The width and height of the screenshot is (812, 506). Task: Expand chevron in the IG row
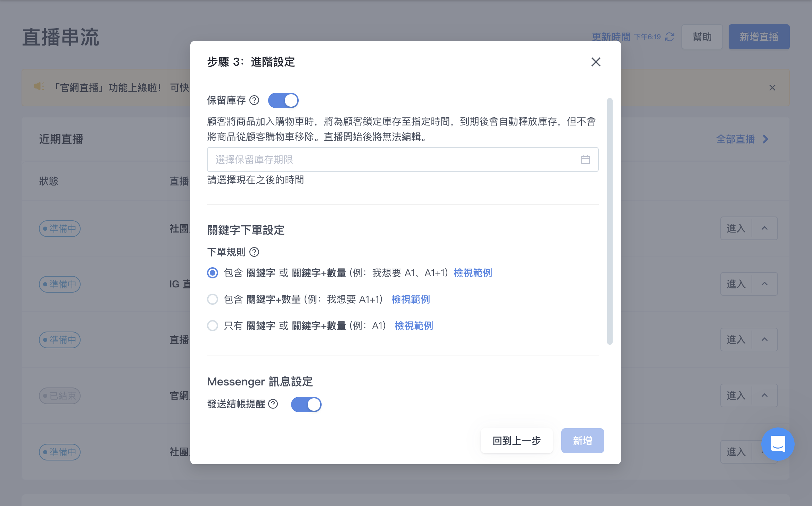(764, 284)
